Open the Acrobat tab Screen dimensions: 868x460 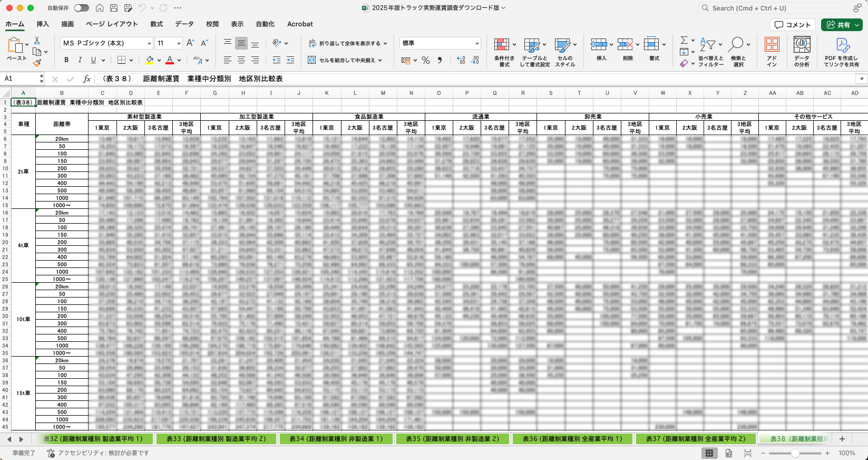(300, 24)
